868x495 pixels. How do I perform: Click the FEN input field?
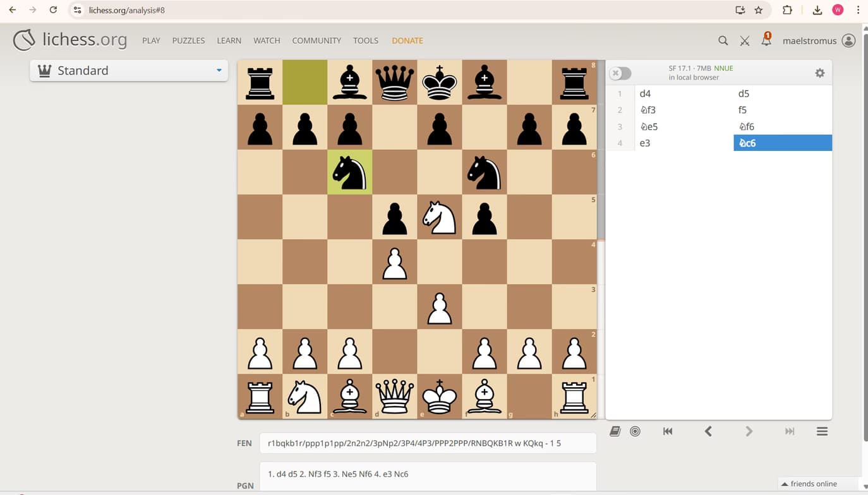pyautogui.click(x=428, y=443)
